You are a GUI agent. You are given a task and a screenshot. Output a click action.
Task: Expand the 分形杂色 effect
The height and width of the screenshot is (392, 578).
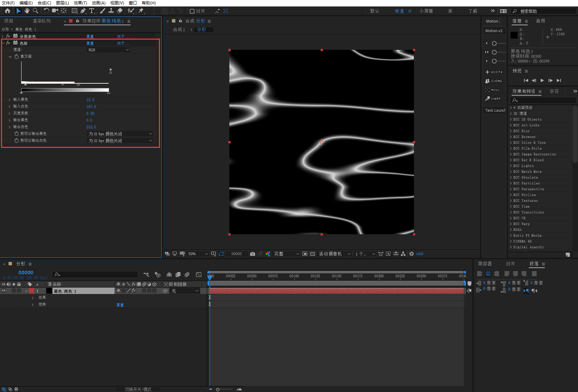3,36
